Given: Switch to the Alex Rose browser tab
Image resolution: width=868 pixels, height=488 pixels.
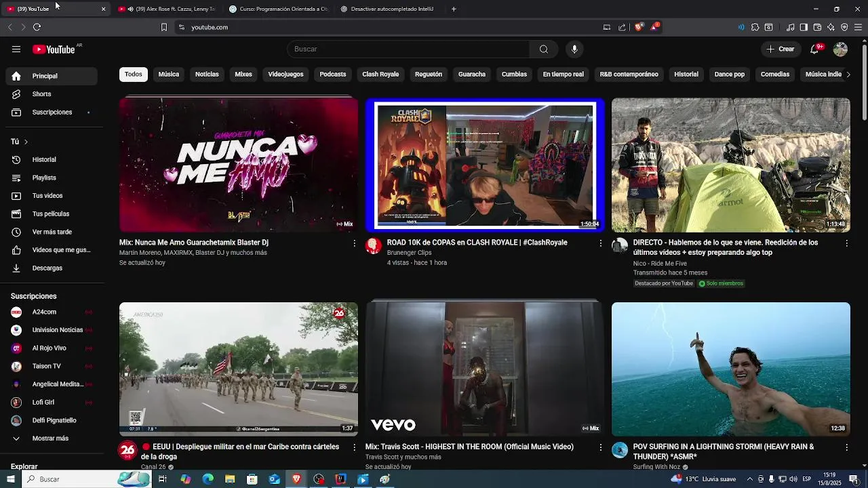Looking at the screenshot, I should click(x=167, y=9).
